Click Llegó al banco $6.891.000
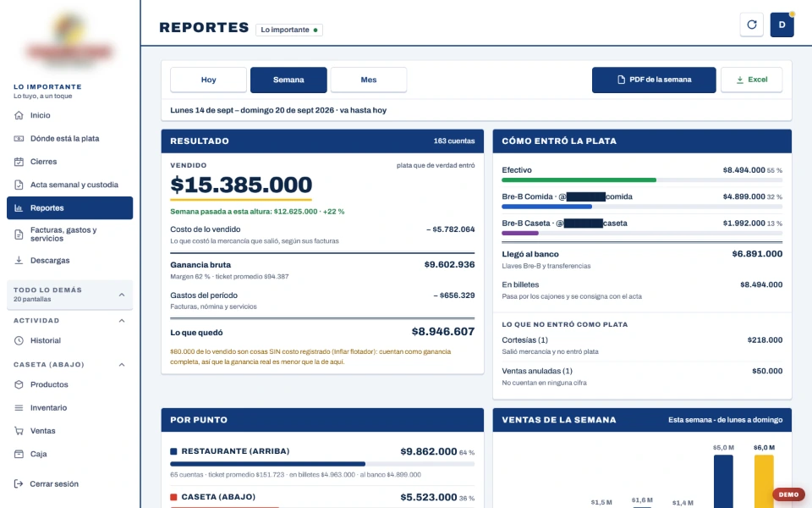The width and height of the screenshot is (812, 508). click(757, 253)
